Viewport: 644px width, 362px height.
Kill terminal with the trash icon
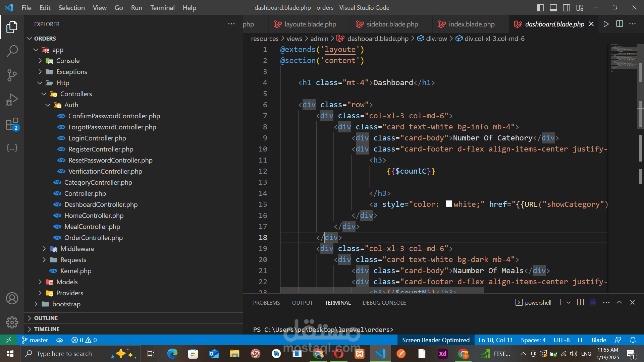593,302
